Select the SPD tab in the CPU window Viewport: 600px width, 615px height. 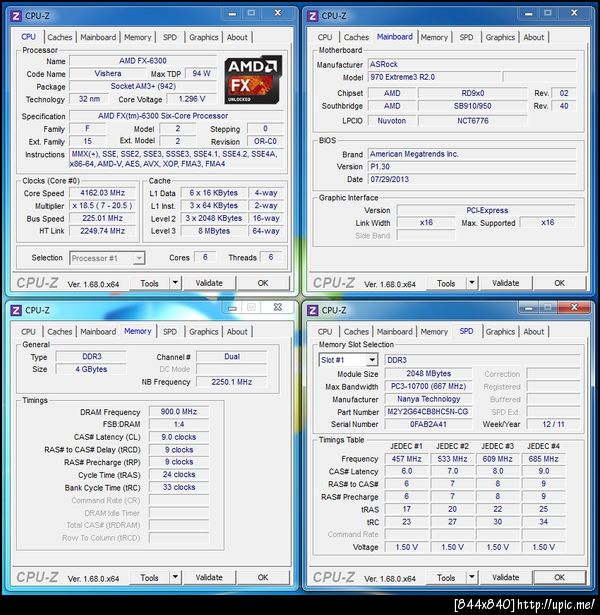click(170, 37)
